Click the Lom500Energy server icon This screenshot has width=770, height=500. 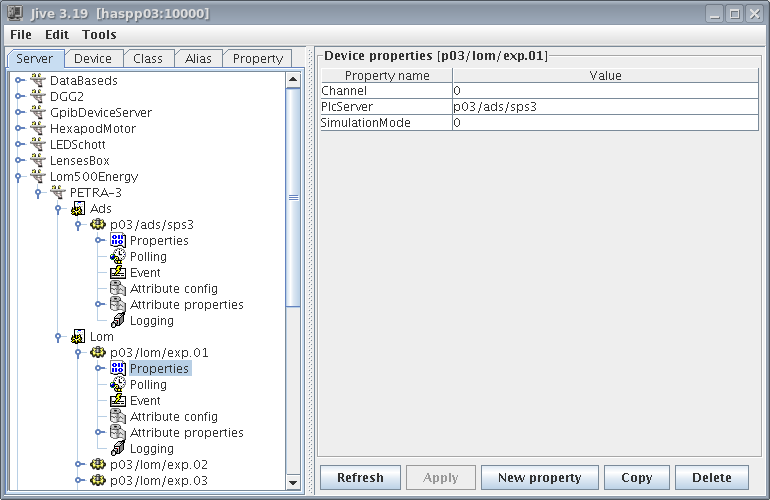38,176
